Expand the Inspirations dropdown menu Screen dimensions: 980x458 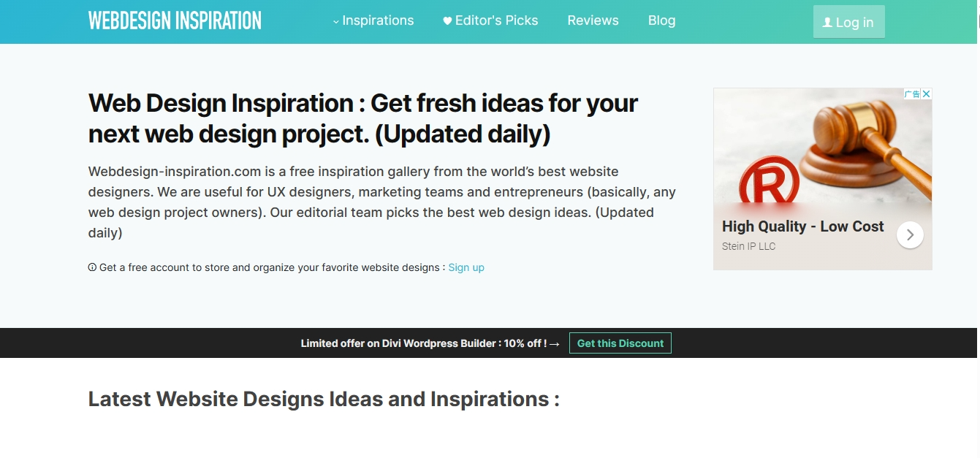[373, 20]
